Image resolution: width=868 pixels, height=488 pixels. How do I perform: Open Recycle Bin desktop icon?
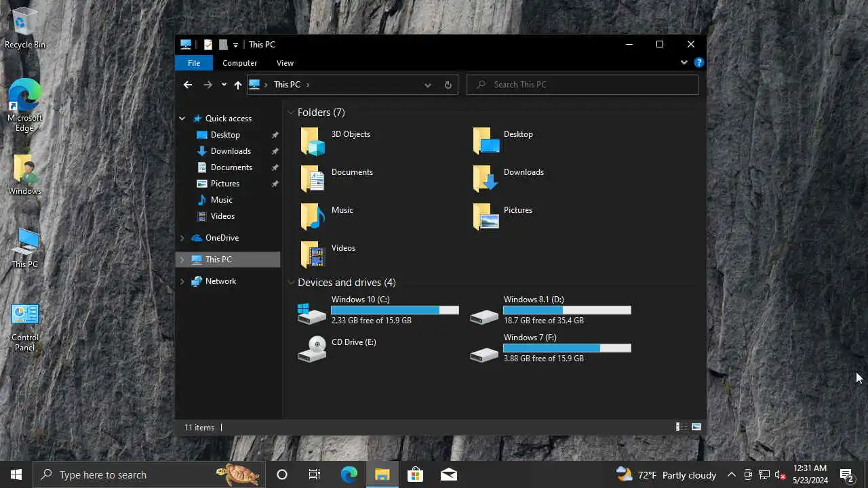[25, 28]
